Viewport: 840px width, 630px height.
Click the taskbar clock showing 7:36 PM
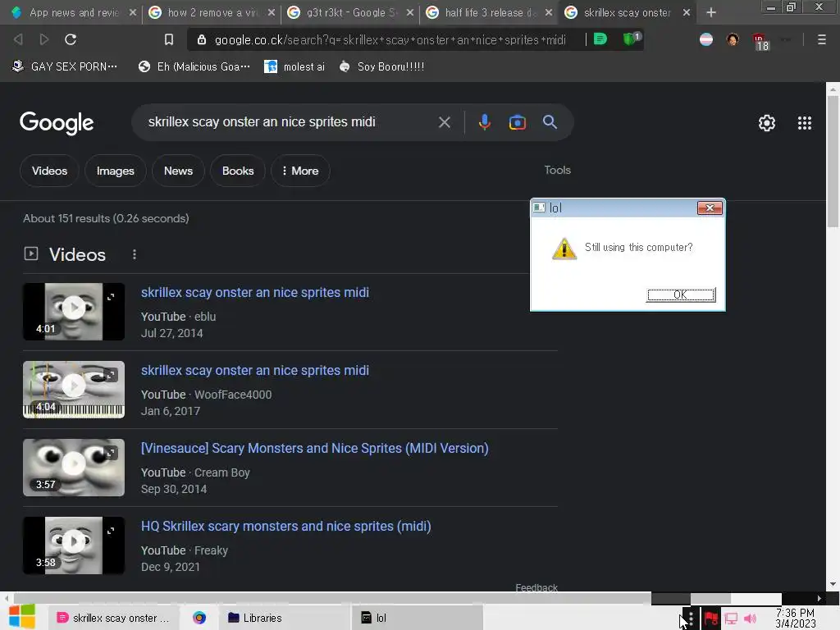pyautogui.click(x=795, y=619)
